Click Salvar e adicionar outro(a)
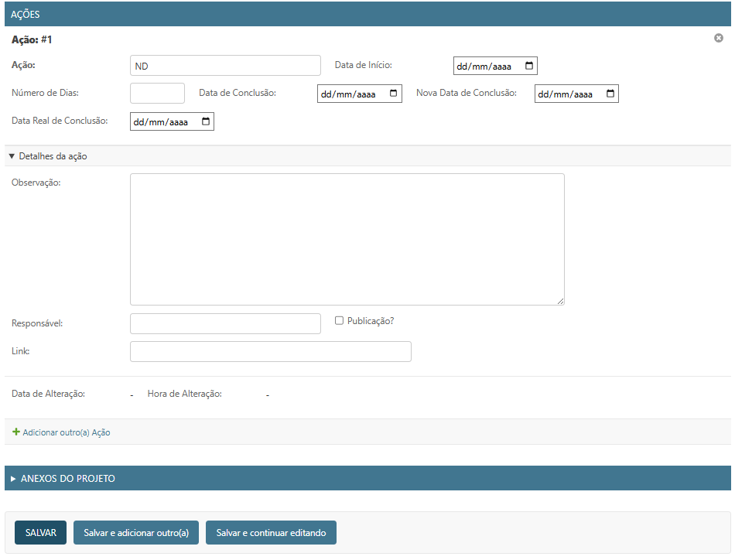 (136, 532)
